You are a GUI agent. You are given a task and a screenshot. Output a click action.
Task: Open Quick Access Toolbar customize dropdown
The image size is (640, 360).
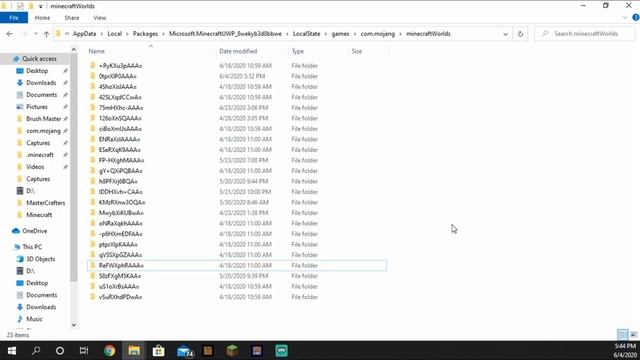point(40,6)
